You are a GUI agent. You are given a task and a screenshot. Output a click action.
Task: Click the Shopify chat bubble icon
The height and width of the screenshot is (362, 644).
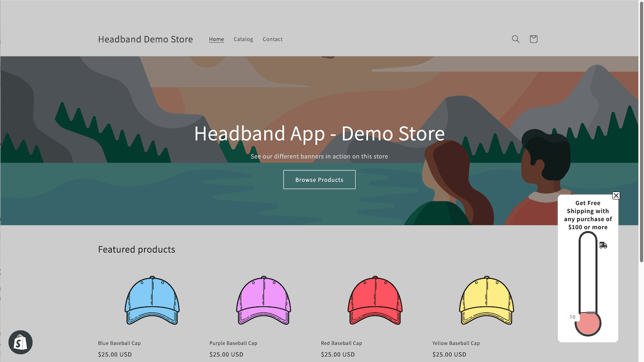pos(21,342)
